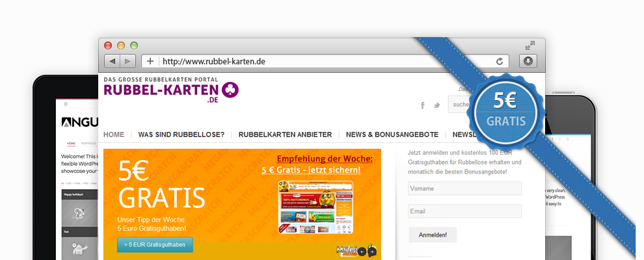The width and height of the screenshot is (644, 260).
Task: Open 'NEWS & BONUSANGEBOTE' menu item
Action: tap(392, 135)
